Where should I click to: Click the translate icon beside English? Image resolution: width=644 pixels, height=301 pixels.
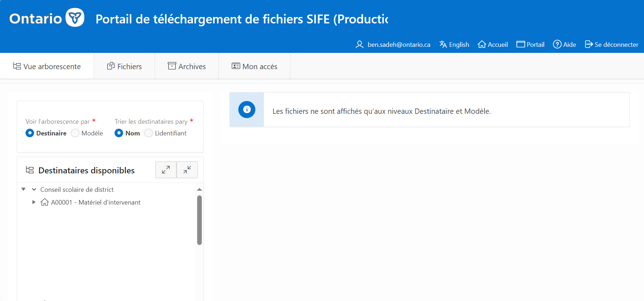443,44
